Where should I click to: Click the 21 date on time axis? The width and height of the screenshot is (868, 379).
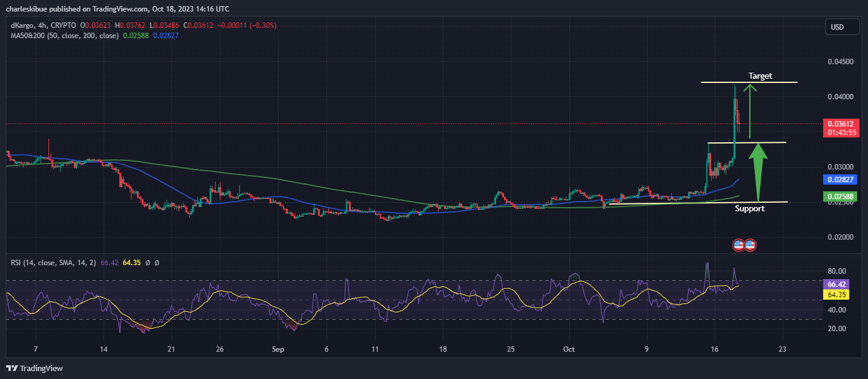[x=171, y=349]
